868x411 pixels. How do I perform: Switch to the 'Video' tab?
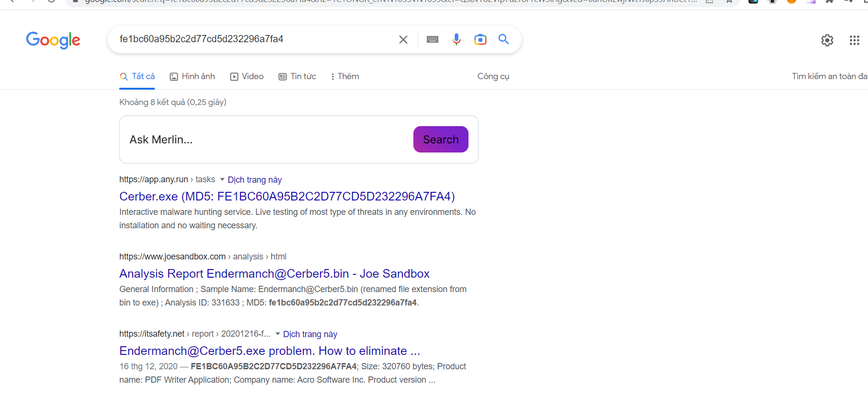(247, 76)
